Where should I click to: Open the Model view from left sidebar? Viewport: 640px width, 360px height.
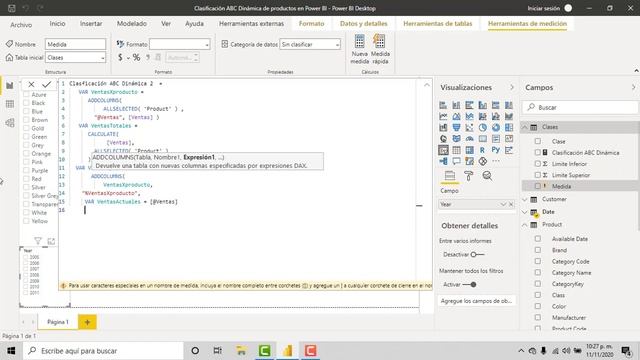10,122
